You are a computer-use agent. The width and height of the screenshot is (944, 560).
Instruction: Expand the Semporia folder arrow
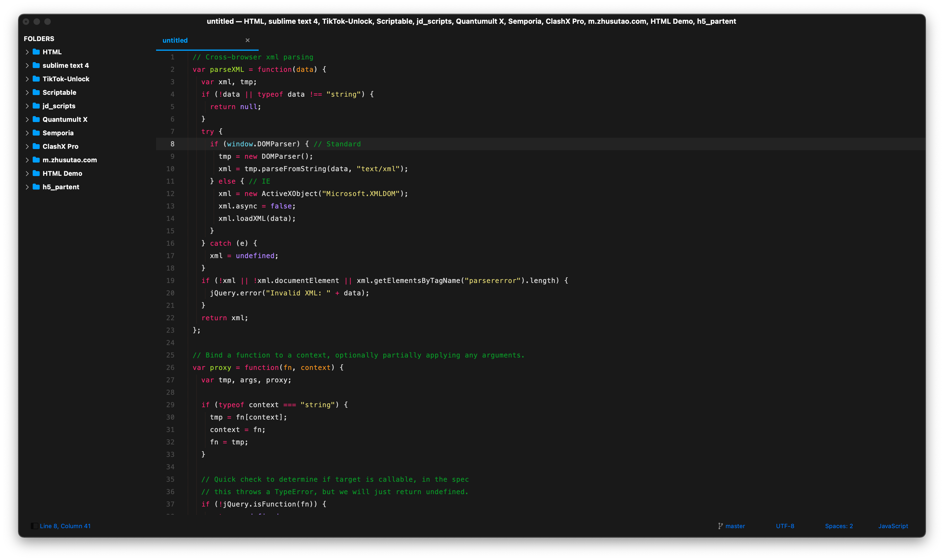[27, 133]
